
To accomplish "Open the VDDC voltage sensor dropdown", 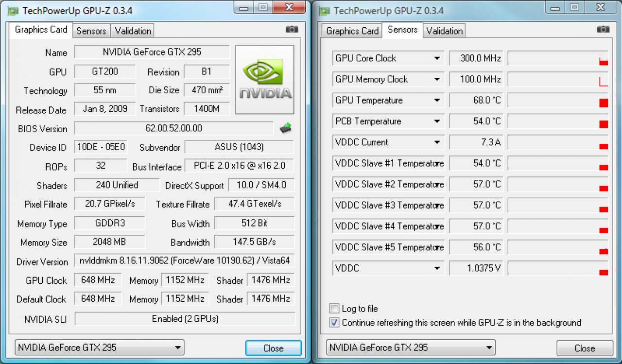I will tap(437, 268).
